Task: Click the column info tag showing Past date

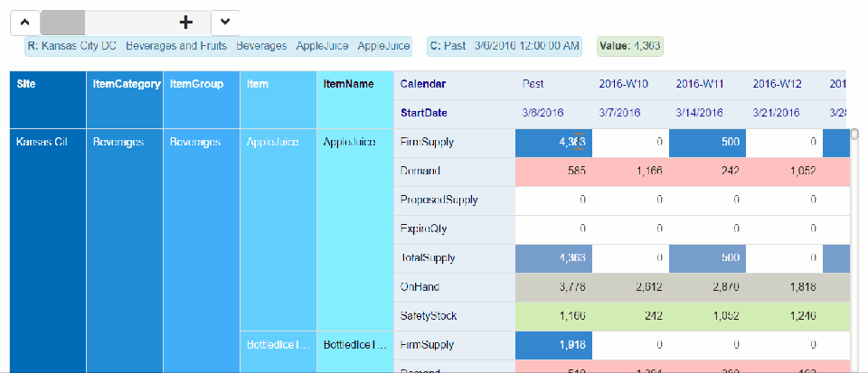Action: pos(505,45)
